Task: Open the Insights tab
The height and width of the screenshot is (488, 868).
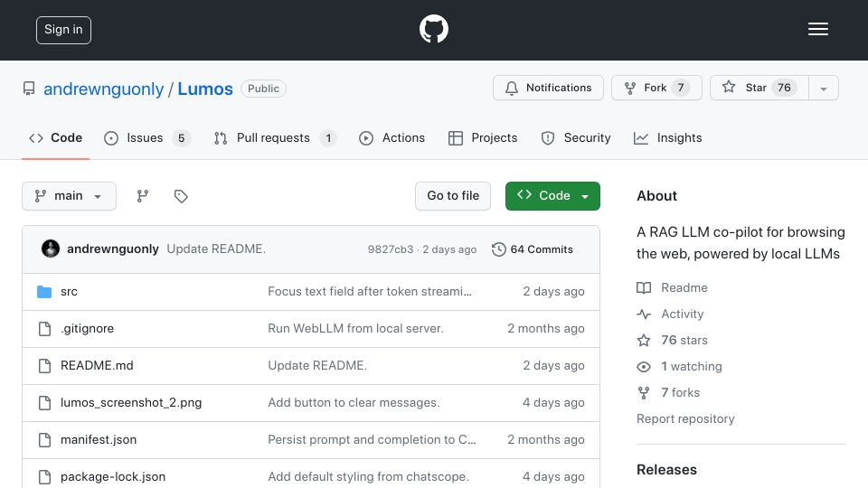Action: coord(667,137)
